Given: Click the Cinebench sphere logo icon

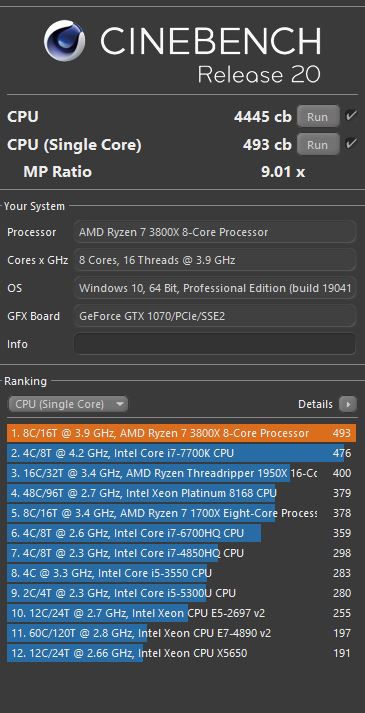Looking at the screenshot, I should 65,40.
